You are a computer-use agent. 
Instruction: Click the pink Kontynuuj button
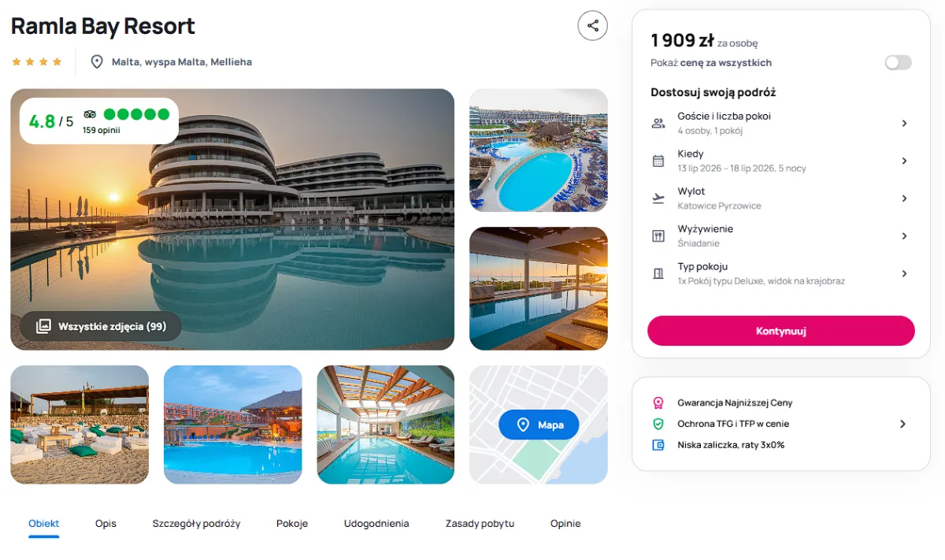(781, 331)
